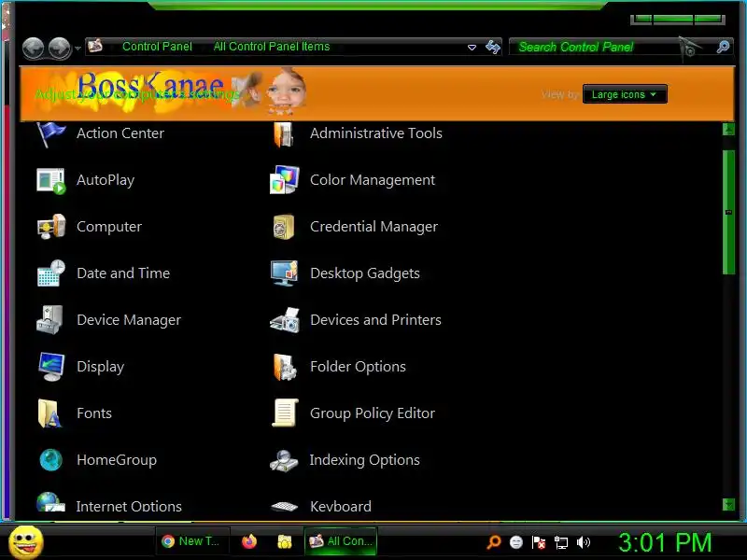Click the HomeGroup text label
The height and width of the screenshot is (560, 747).
(x=117, y=460)
